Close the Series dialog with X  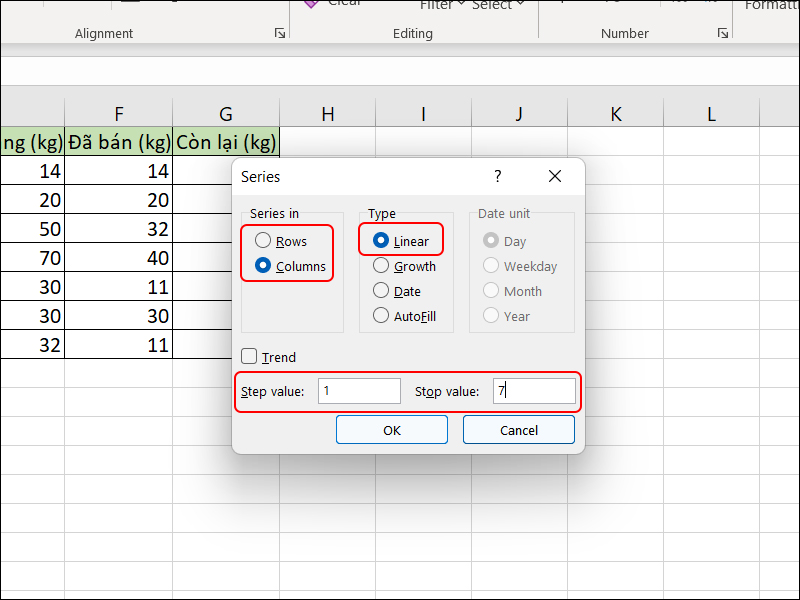click(x=555, y=176)
